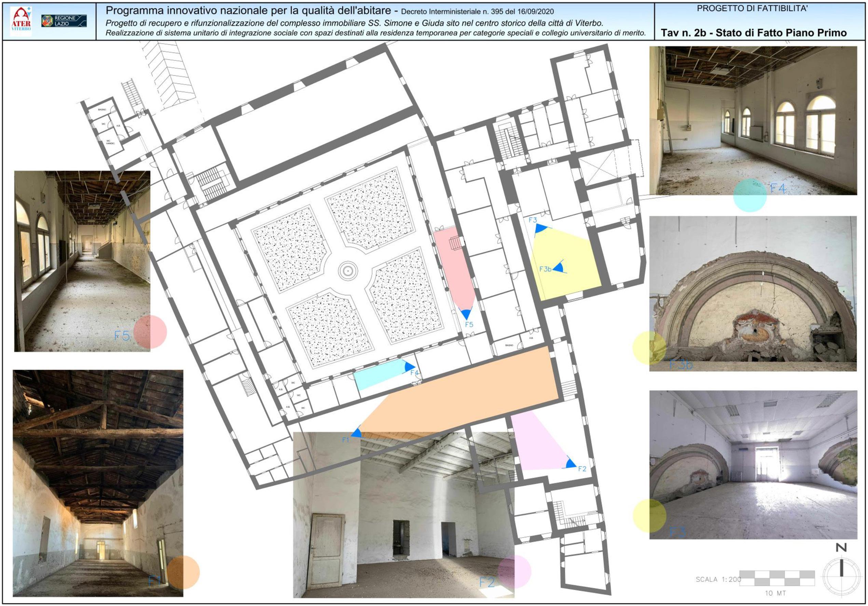Open the F3b fresco arch photo
This screenshot has width=868, height=606.
pos(753,293)
